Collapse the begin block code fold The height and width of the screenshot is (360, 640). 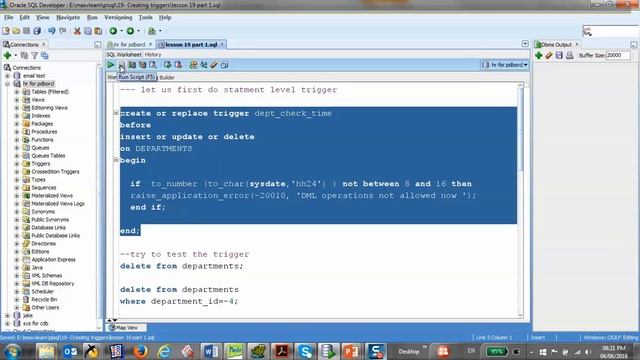point(116,160)
